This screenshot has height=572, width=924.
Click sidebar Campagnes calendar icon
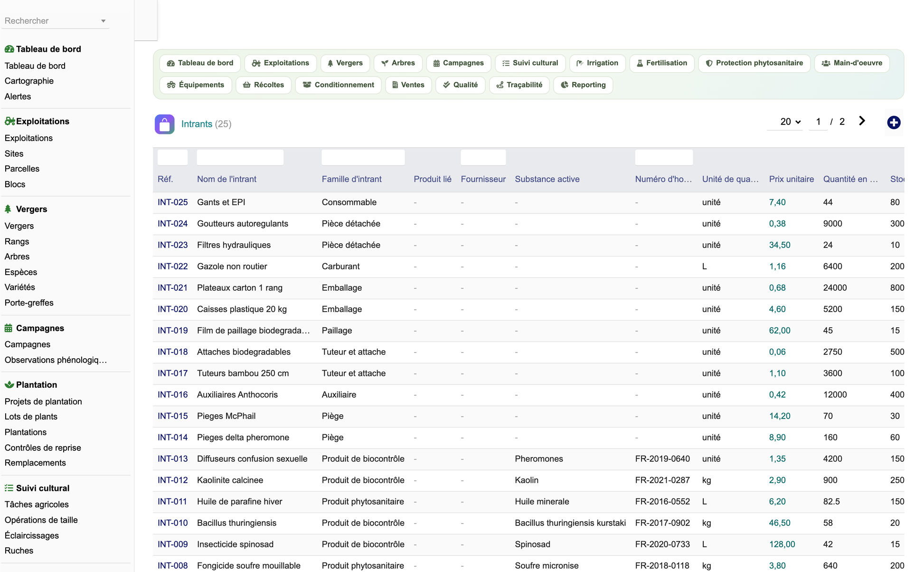point(9,328)
